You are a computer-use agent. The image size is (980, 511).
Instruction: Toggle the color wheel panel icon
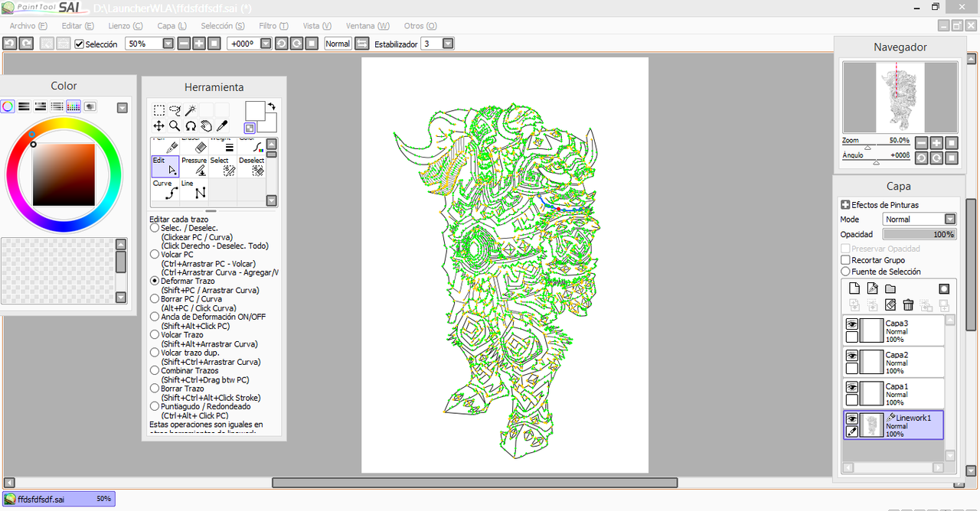pyautogui.click(x=8, y=106)
